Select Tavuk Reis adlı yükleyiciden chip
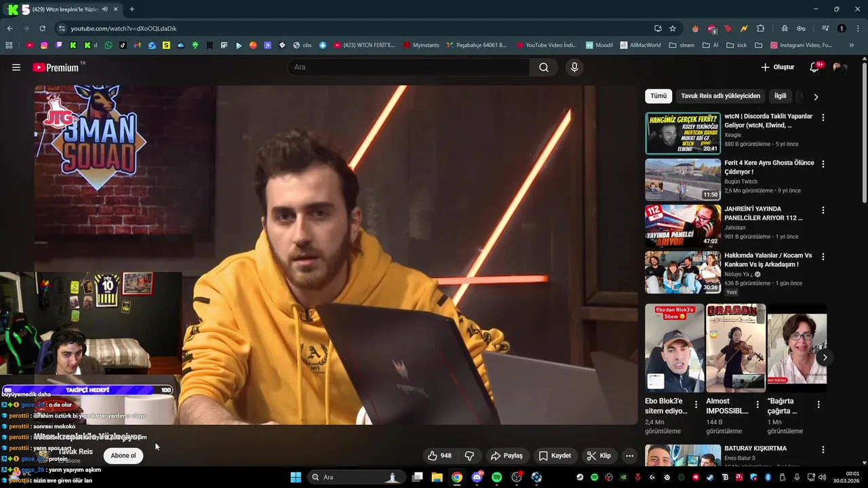 (720, 96)
